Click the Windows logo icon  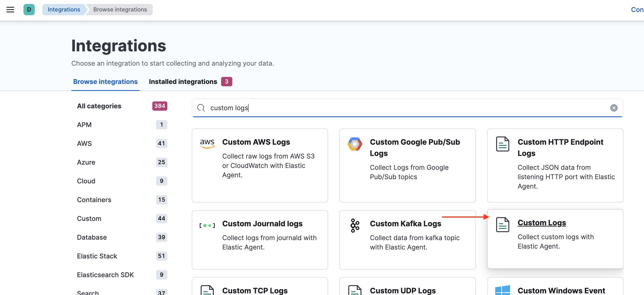pos(502,290)
